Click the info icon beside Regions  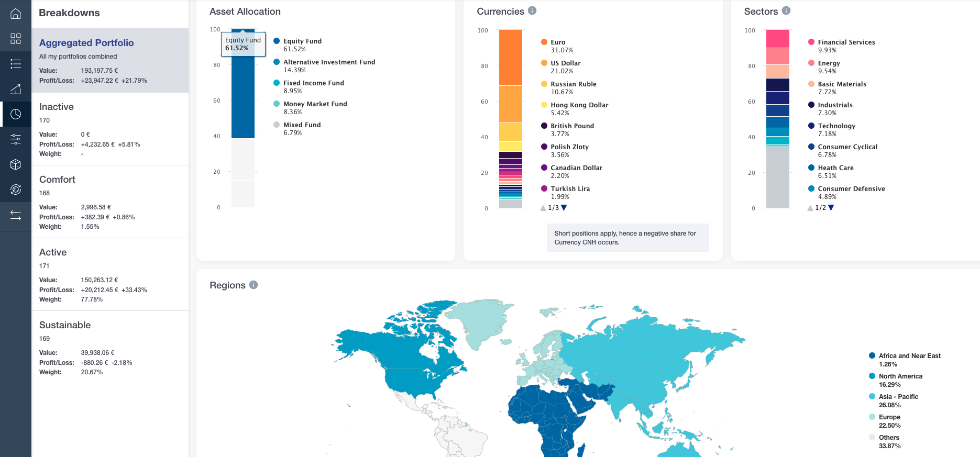tap(254, 285)
